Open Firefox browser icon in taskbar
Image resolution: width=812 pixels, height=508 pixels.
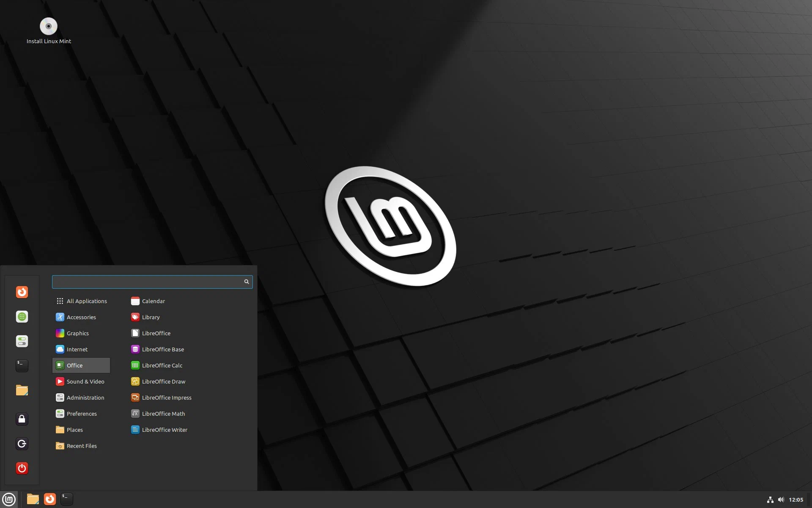[49, 499]
